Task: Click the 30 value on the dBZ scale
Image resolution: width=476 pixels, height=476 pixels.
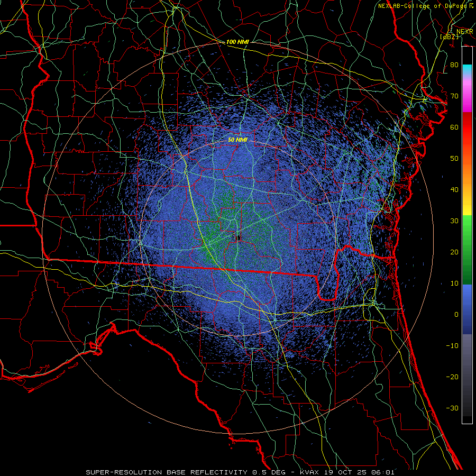Action: pyautogui.click(x=454, y=221)
